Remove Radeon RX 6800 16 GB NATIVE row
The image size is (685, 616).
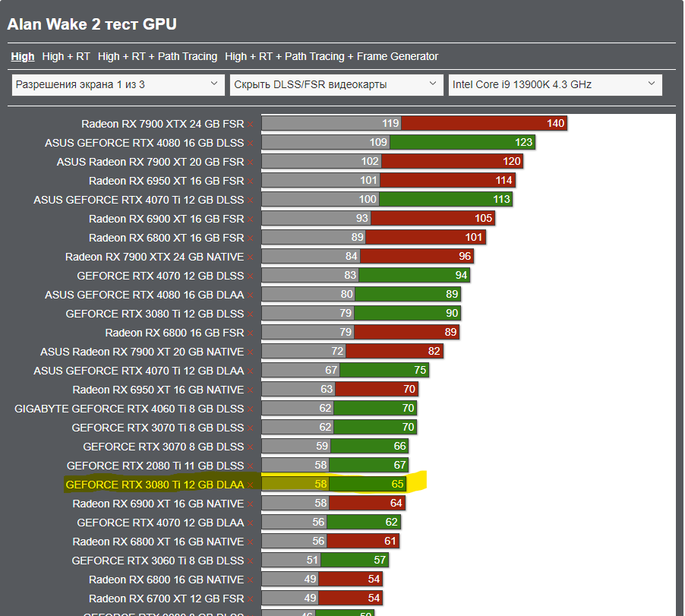tap(251, 580)
